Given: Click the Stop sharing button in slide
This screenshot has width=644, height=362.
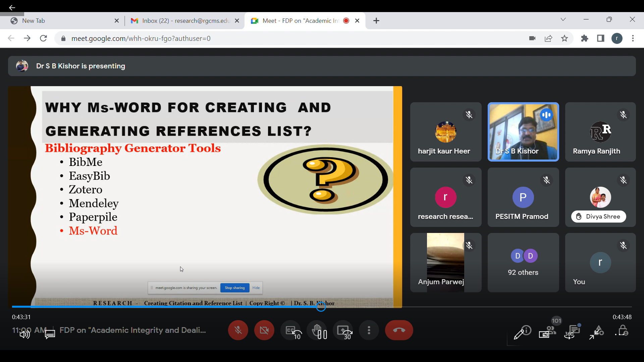Looking at the screenshot, I should pos(235,288).
